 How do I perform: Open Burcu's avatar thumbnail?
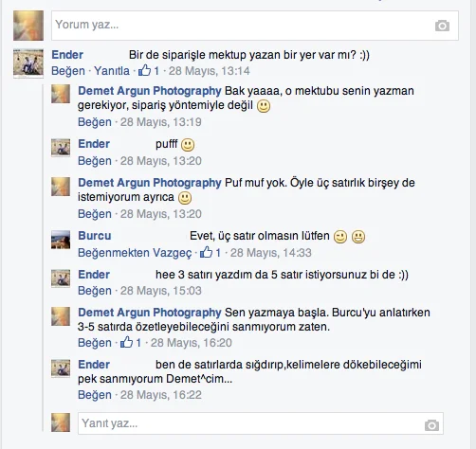pyautogui.click(x=61, y=240)
